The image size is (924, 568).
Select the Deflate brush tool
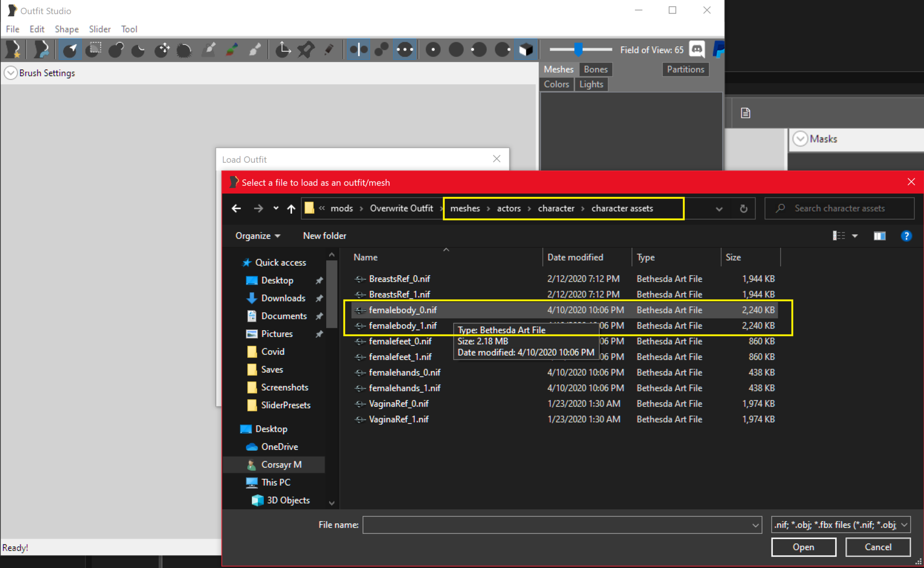click(x=139, y=50)
